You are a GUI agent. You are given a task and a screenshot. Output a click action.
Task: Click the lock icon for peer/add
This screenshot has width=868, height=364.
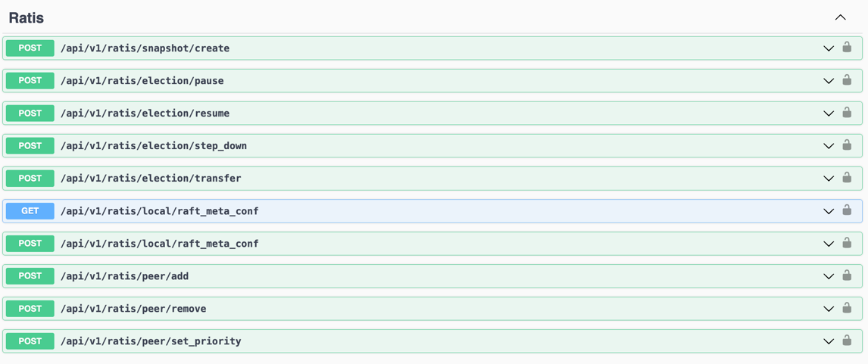[847, 275]
